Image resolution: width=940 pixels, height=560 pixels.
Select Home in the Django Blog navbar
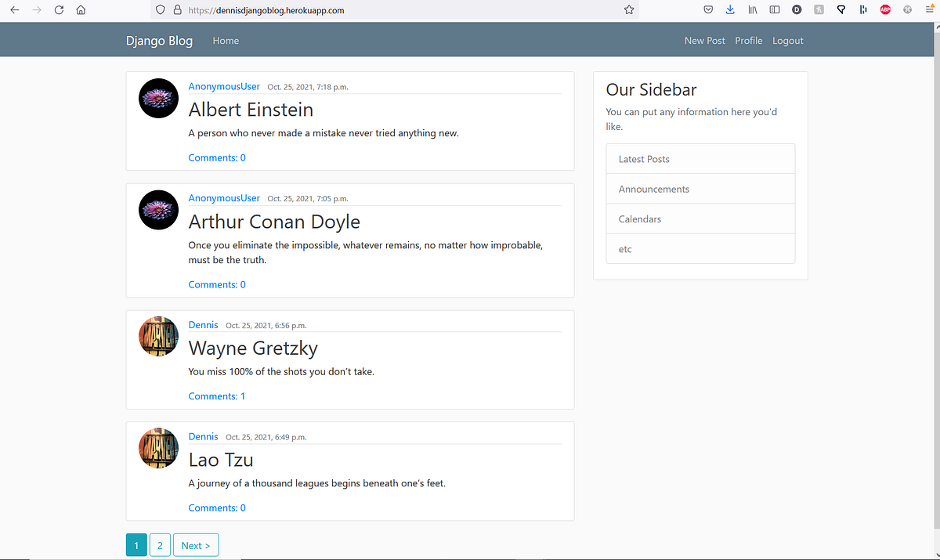pos(226,40)
